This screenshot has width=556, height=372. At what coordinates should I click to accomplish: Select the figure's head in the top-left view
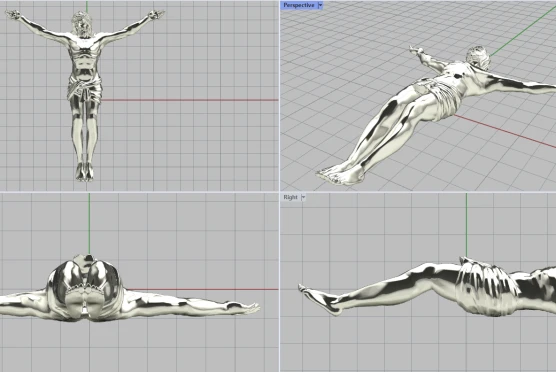[82, 23]
